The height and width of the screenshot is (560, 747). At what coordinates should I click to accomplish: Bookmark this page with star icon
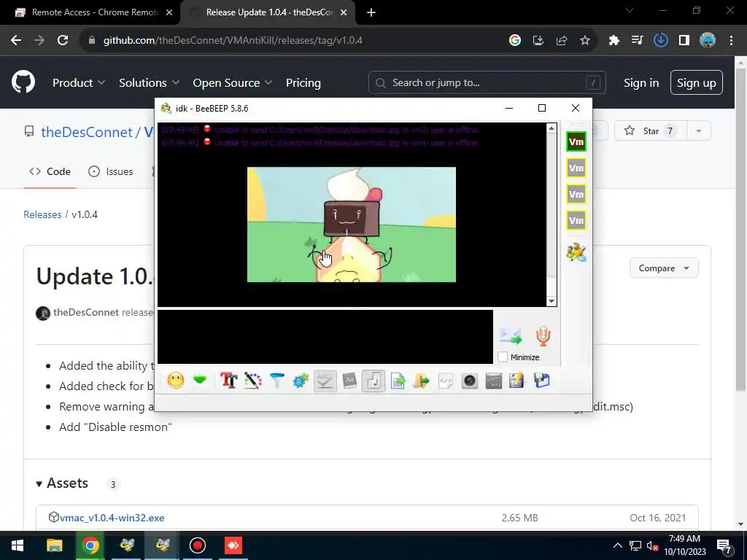585,41
